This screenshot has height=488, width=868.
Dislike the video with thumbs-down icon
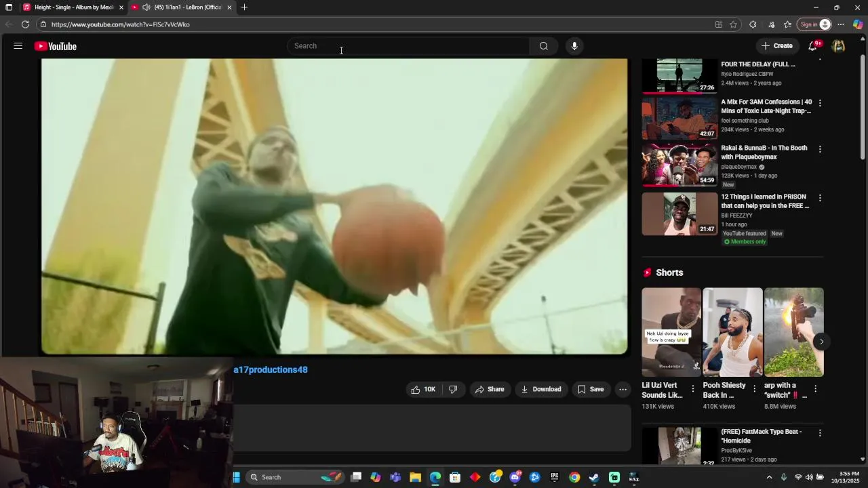453,389
